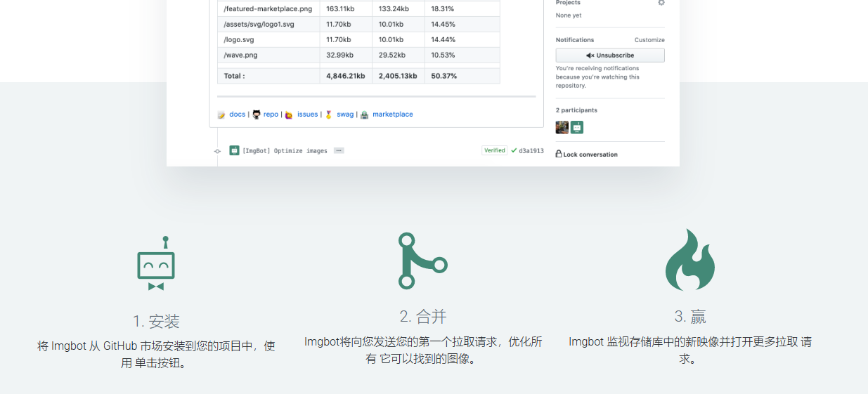The height and width of the screenshot is (394, 868).
Task: Click the Notifications sidebar heading
Action: 575,40
